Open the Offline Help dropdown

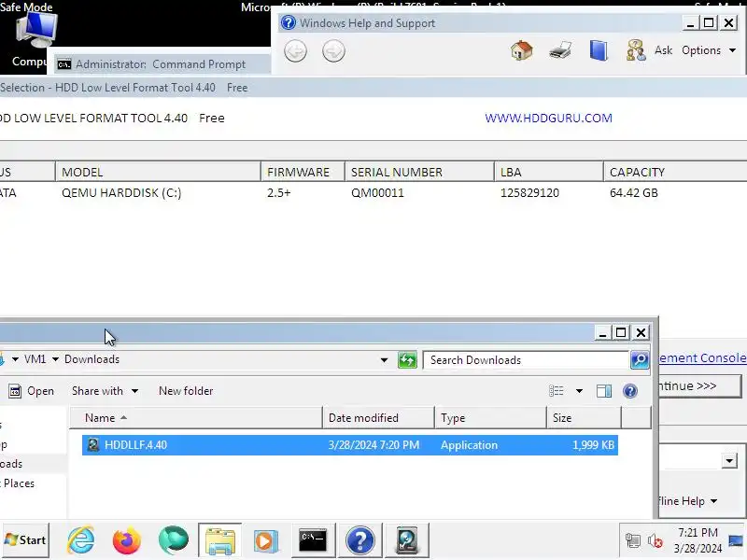pos(688,501)
